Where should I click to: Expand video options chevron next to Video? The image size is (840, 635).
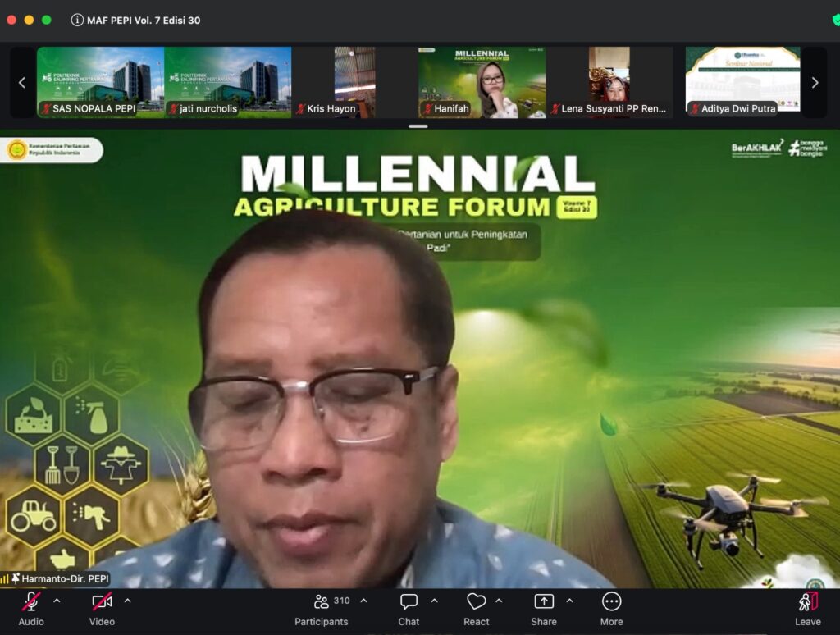pos(127,601)
